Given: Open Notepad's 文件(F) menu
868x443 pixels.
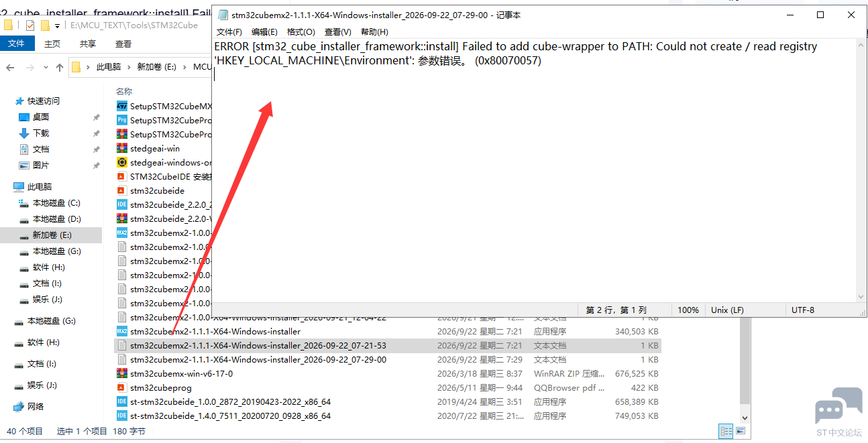Looking at the screenshot, I should [x=229, y=32].
